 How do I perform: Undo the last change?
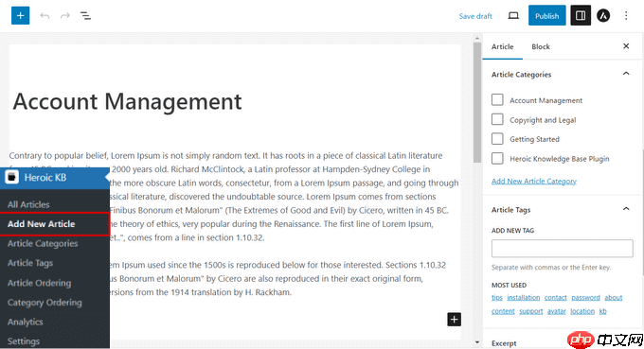[x=45, y=16]
